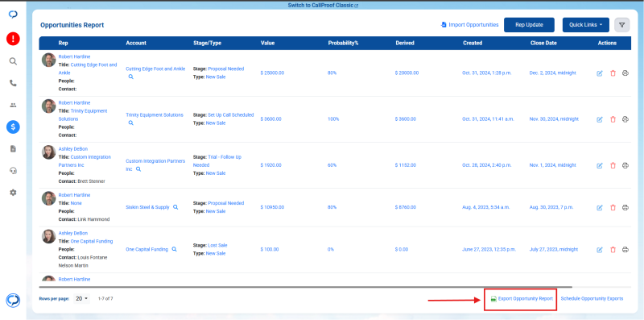Open the document reports icon in the sidebar

point(13,149)
